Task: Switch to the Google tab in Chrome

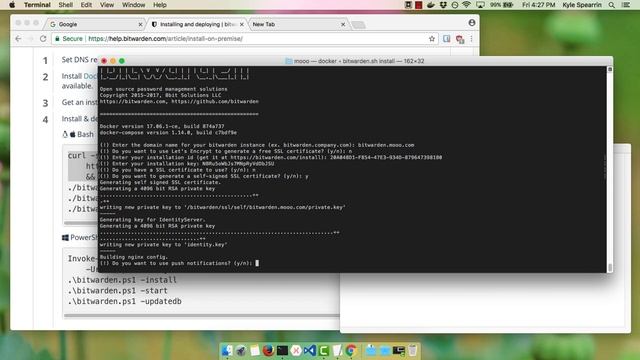Action: click(x=96, y=24)
